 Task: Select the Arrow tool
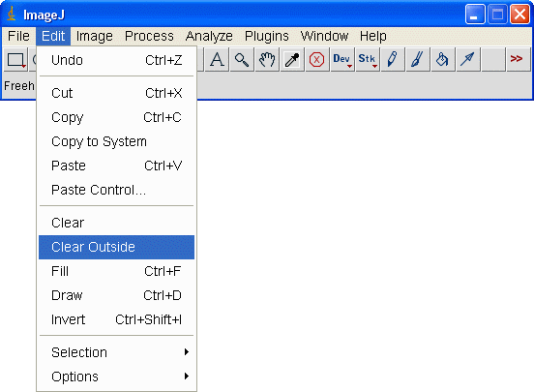(468, 60)
